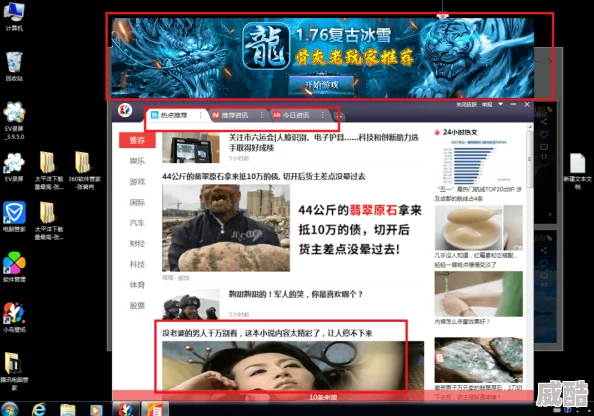Open the spoon and cream thumbnail in sidebar

(x=479, y=228)
